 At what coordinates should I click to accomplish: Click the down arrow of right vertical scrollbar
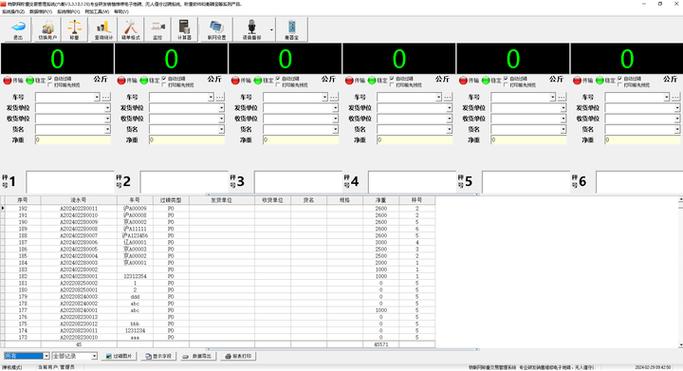tap(680, 345)
